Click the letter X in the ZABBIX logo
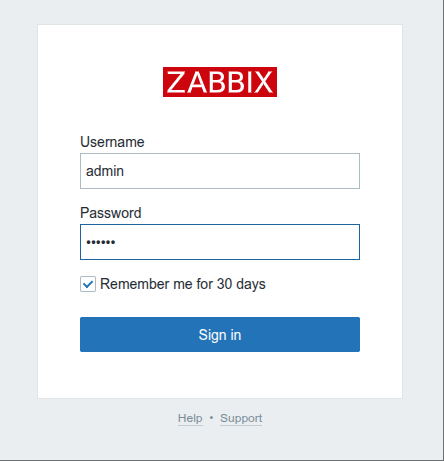This screenshot has height=461, width=444. [x=264, y=82]
